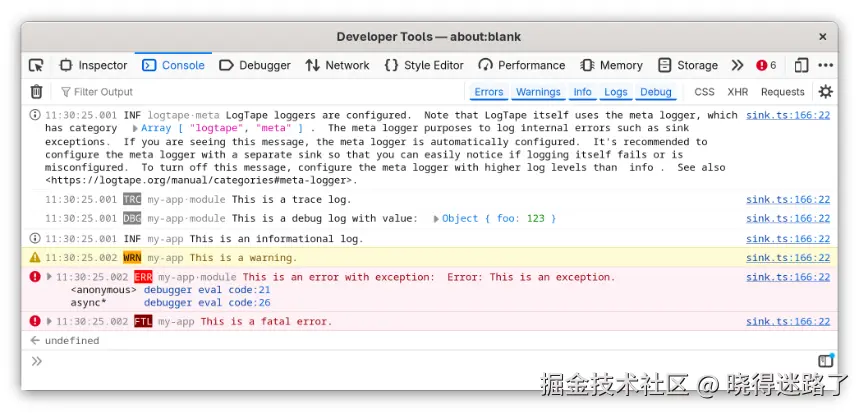Viewport: 865px width, 413px height.
Task: Clear console output with trash icon
Action: 36,92
